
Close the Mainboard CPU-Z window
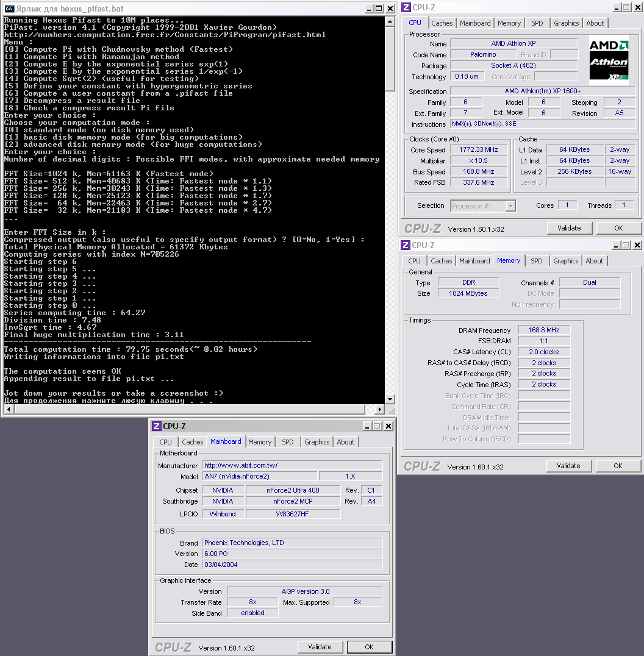click(x=388, y=426)
